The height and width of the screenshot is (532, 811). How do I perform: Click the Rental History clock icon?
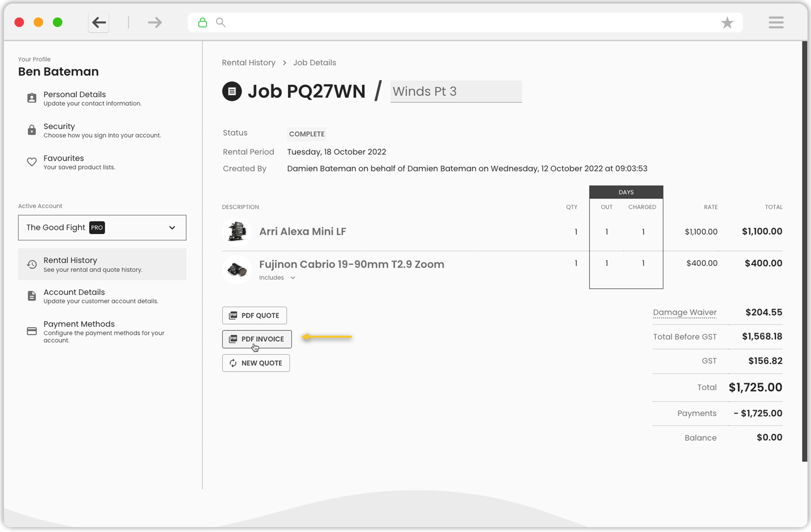pyautogui.click(x=32, y=264)
